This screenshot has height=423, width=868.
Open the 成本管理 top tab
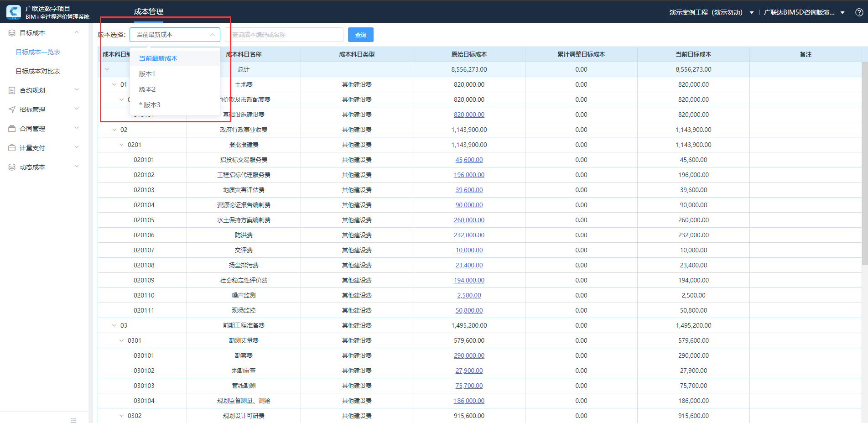[x=149, y=12]
